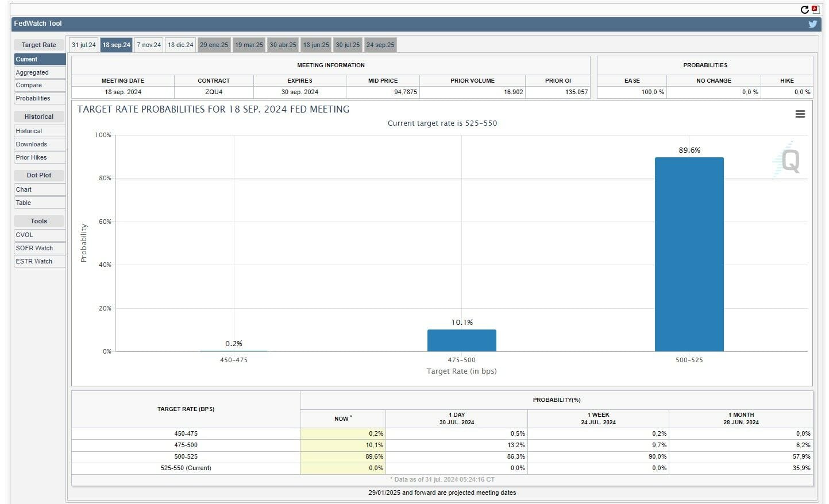The height and width of the screenshot is (504, 829).
Task: Select the 29 ene.25 projected meeting tab
Action: click(214, 45)
